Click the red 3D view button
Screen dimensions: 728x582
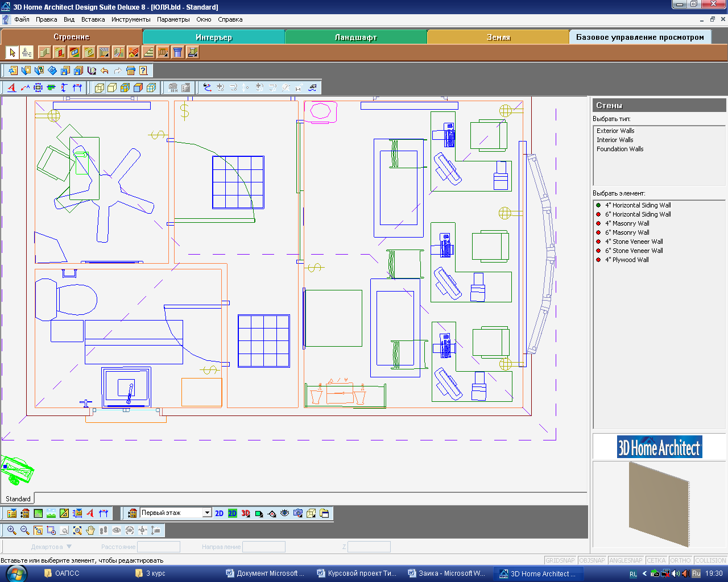tap(246, 513)
